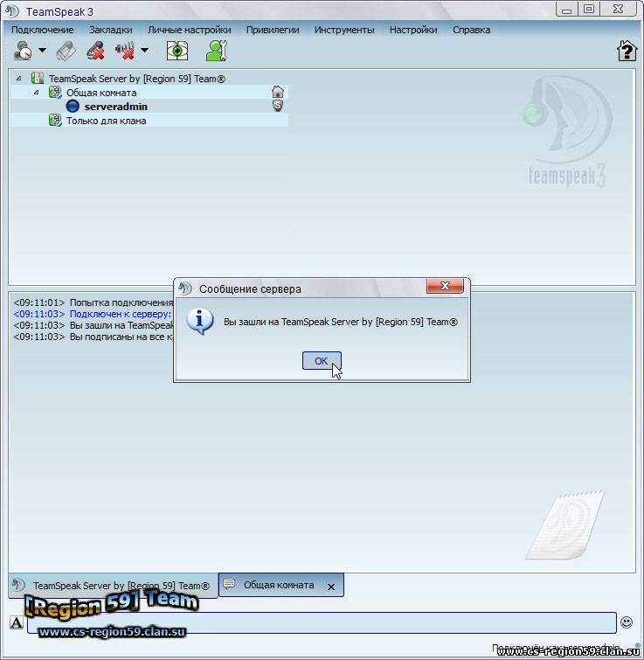
Task: Maximize the TeamSpeak 3 window
Action: 589,10
